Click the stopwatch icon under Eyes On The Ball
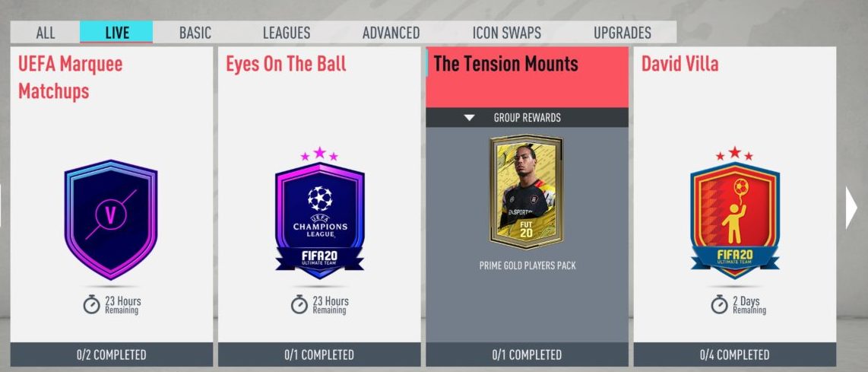The image size is (868, 372). [299, 304]
